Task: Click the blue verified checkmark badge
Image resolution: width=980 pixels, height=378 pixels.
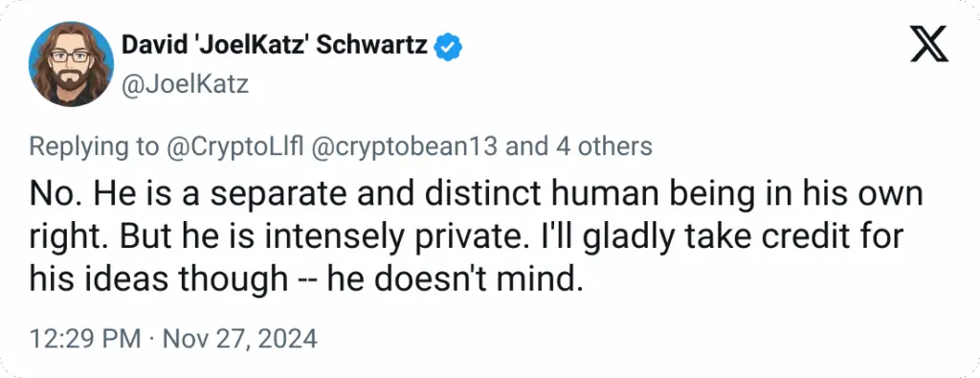Action: tap(448, 48)
